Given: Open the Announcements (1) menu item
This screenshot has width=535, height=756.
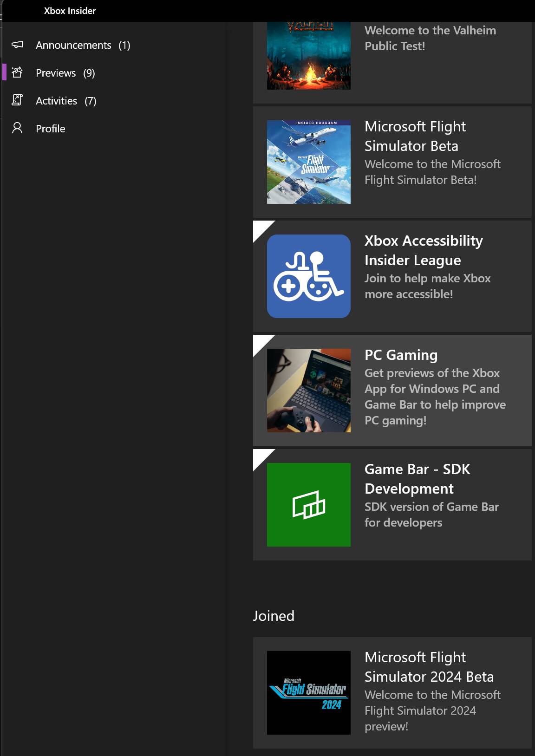Looking at the screenshot, I should pos(83,45).
